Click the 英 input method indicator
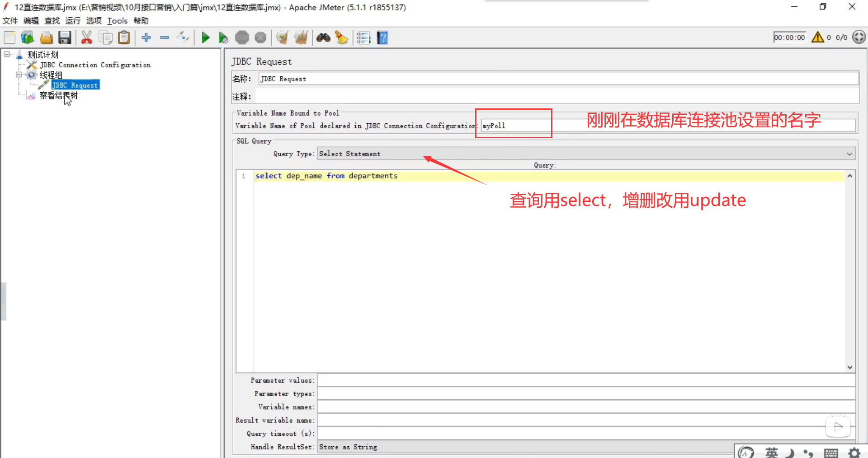This screenshot has height=458, width=868. (772, 452)
